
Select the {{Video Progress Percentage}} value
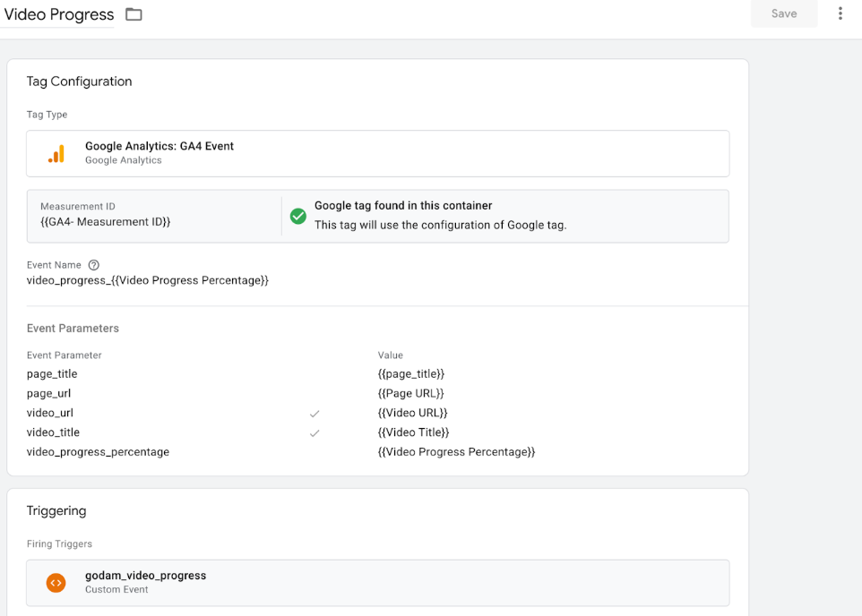pos(457,451)
